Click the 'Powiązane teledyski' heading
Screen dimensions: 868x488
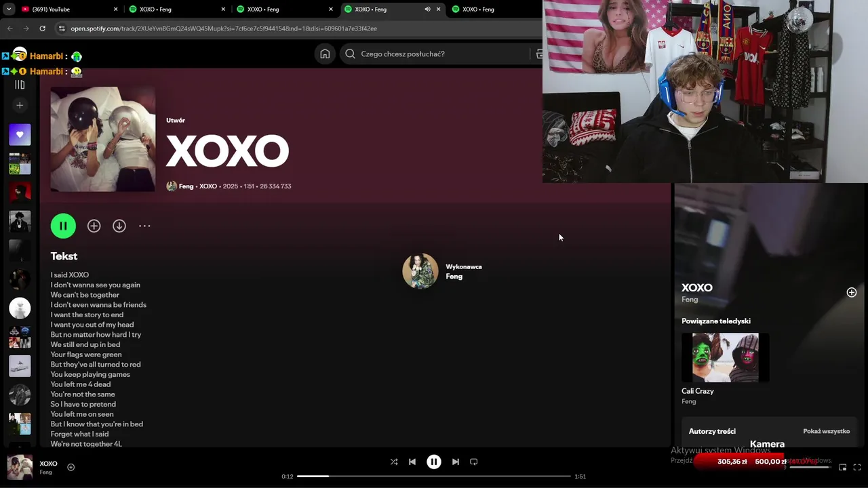[716, 321]
